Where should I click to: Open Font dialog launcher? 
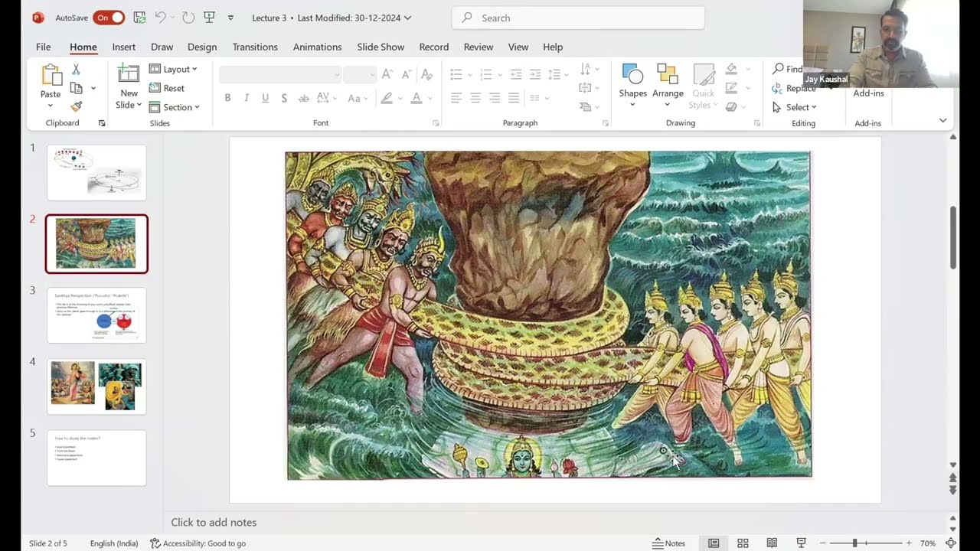(x=436, y=123)
